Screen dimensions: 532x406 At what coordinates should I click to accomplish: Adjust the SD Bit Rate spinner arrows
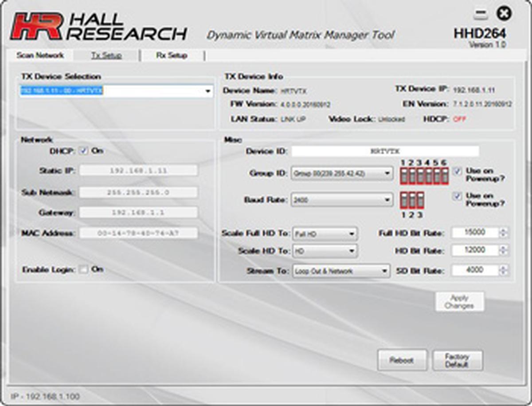pos(503,270)
